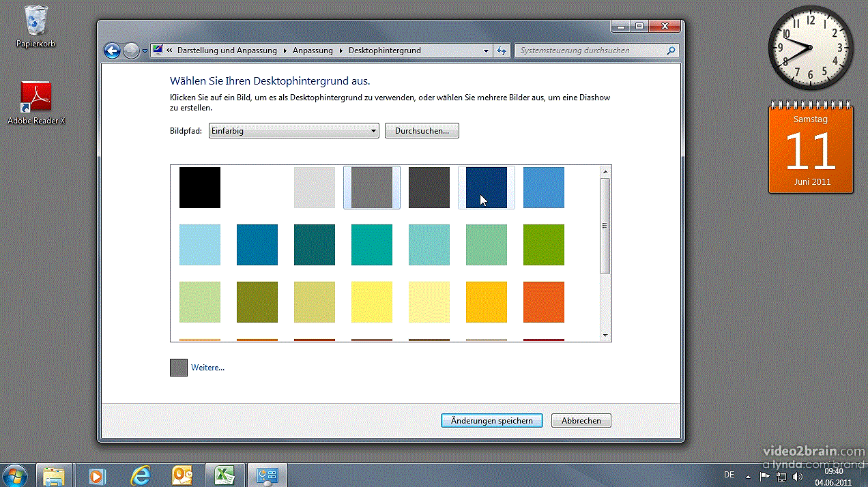Select the olive green swatch

point(257,302)
